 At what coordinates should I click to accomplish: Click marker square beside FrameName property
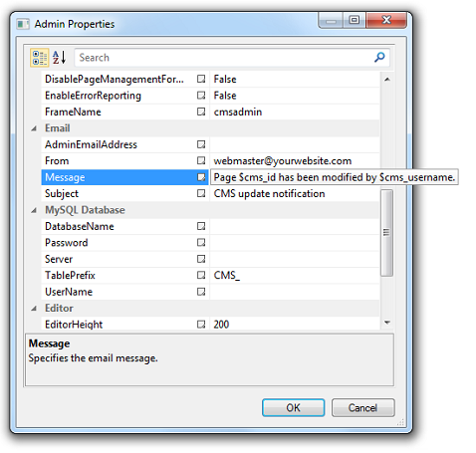(x=201, y=112)
